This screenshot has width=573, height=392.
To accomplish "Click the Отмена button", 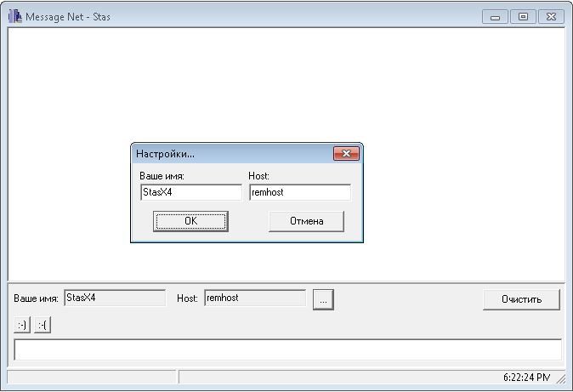I will [x=306, y=221].
